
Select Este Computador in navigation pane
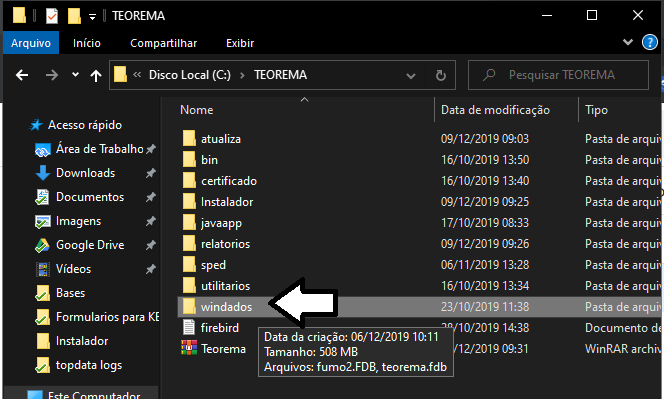[x=94, y=395]
